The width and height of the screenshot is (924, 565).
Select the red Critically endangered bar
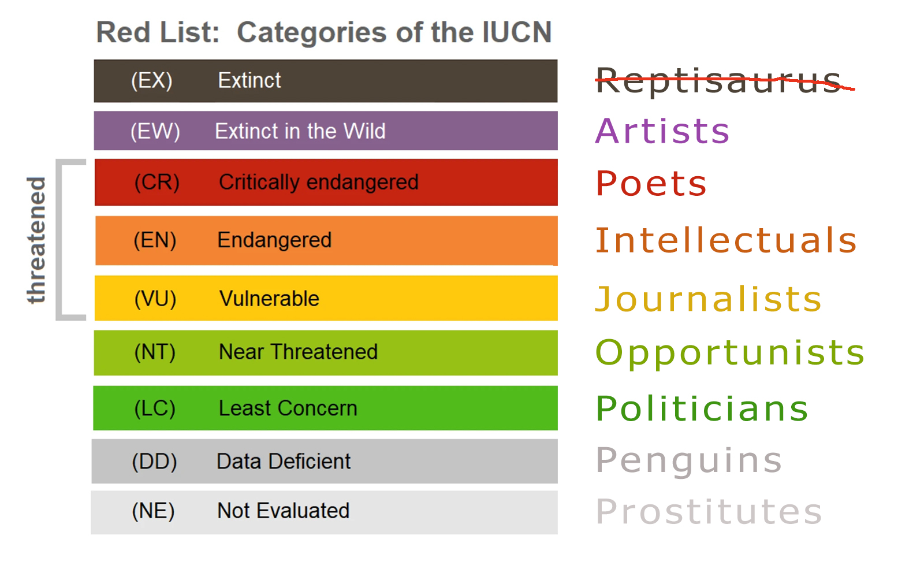pos(326,183)
